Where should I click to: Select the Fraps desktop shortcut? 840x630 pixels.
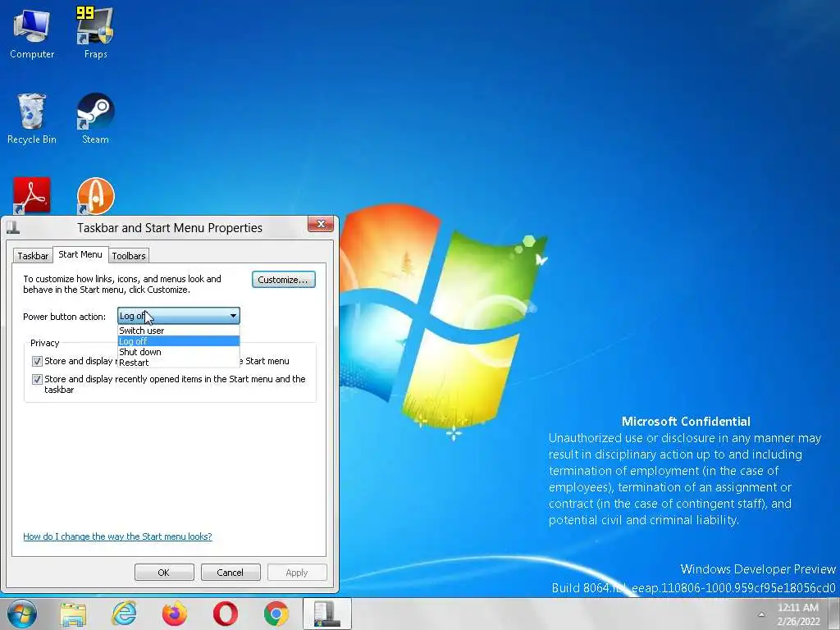pyautogui.click(x=95, y=33)
